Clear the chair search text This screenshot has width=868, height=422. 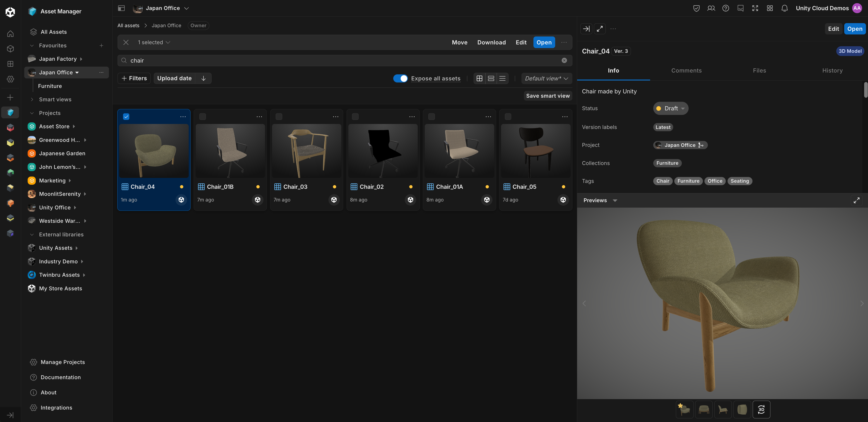click(564, 60)
